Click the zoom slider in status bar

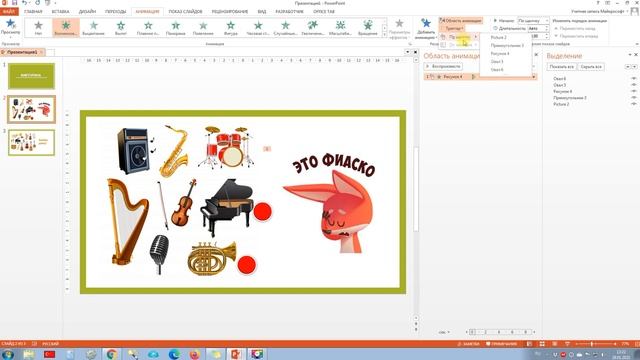(592, 344)
